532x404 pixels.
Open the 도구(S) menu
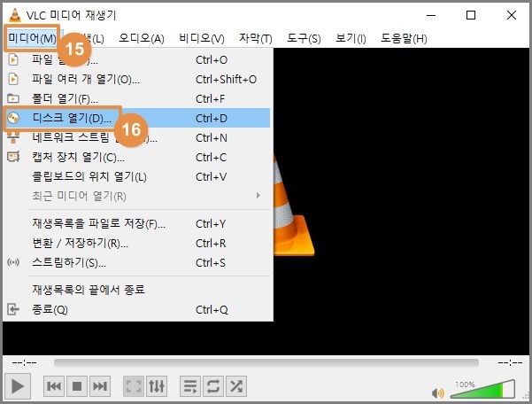pos(304,38)
